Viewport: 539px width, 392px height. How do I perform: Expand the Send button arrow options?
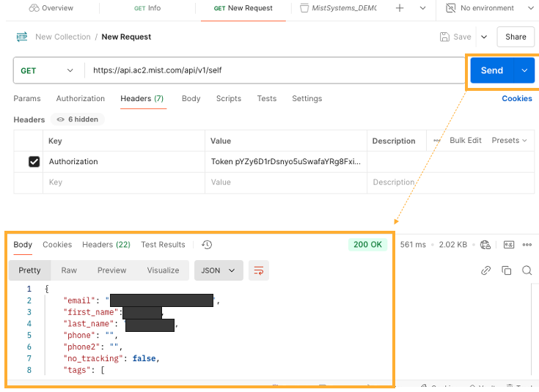pyautogui.click(x=524, y=70)
